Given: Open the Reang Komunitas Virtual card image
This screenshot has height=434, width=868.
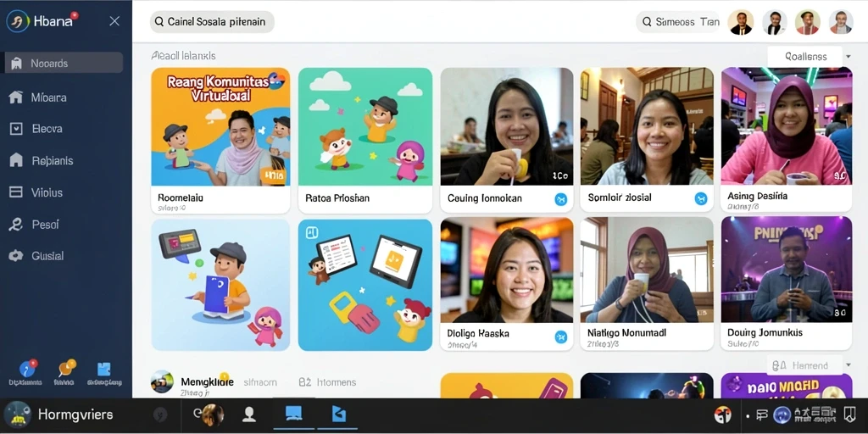Looking at the screenshot, I should [x=220, y=126].
